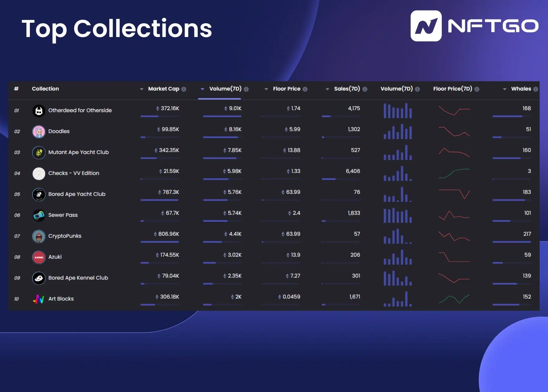Screen dimensions: 548x392
Task: Open the Doodles collection link
Action: [x=59, y=131]
